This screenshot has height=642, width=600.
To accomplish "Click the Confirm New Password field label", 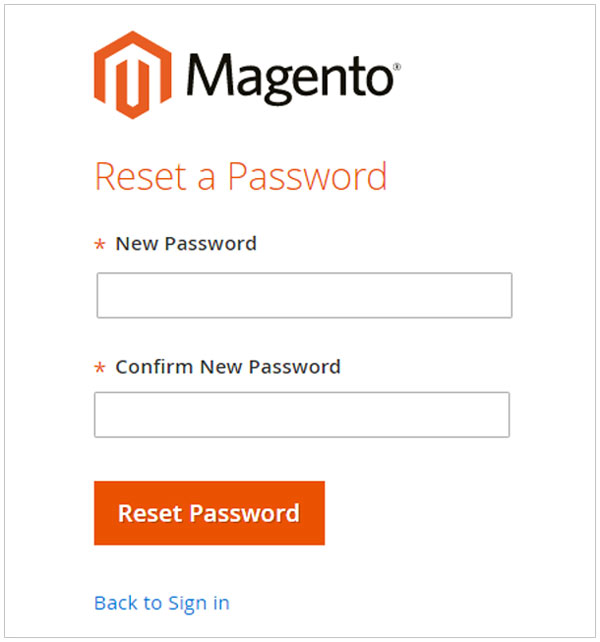I will tap(228, 367).
